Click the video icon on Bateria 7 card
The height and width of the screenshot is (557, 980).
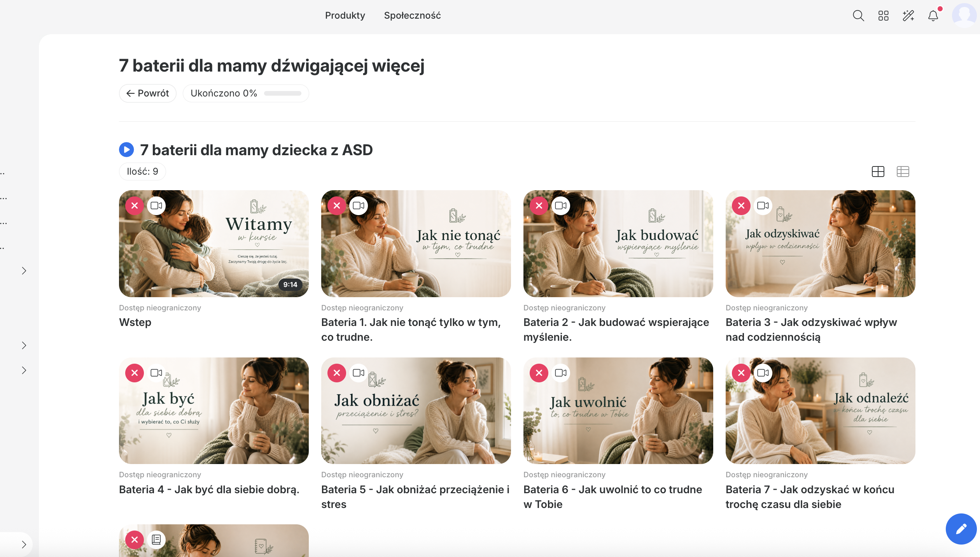point(763,373)
